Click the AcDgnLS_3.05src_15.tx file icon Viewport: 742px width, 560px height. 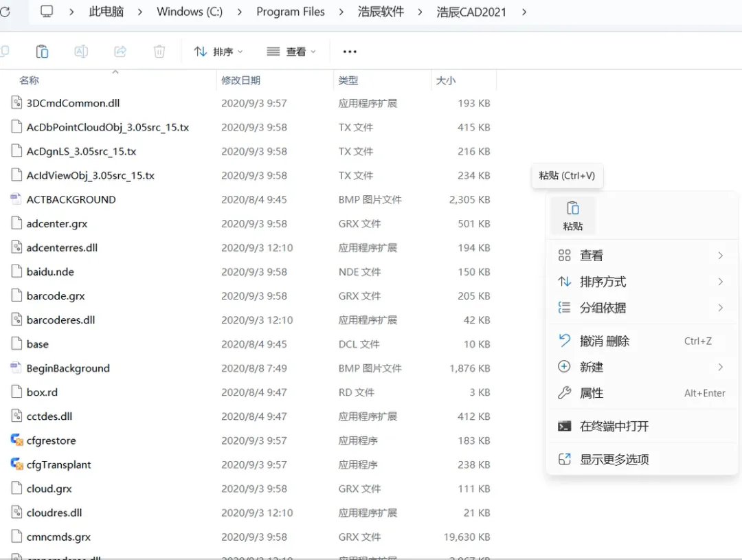tap(16, 150)
